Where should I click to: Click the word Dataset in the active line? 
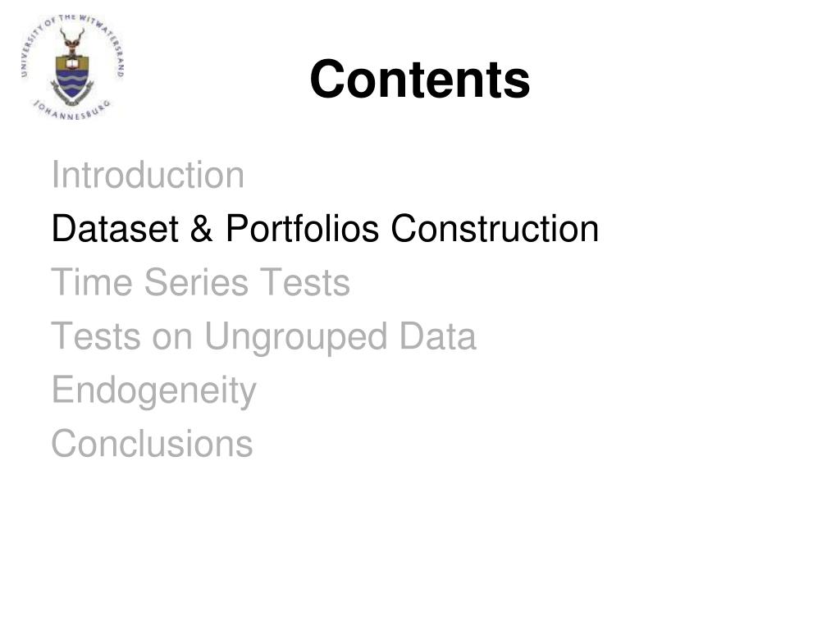point(115,229)
